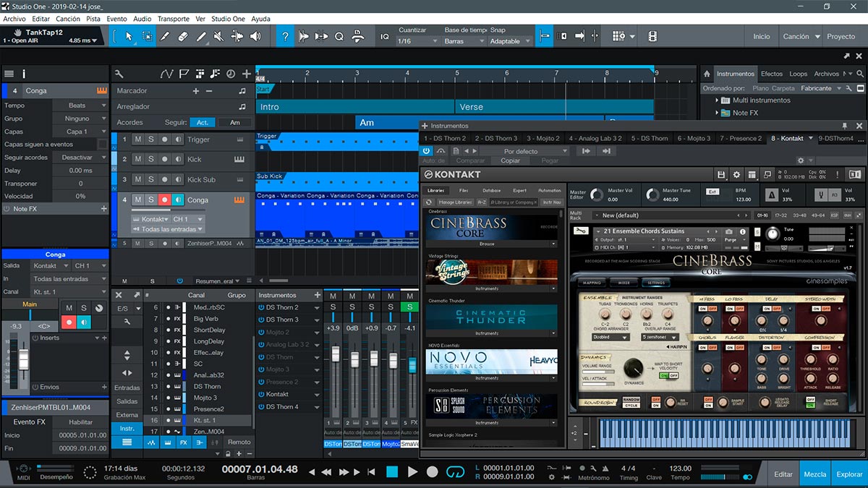This screenshot has height=488, width=868.
Task: Pick the Eraser tool
Action: 183,36
